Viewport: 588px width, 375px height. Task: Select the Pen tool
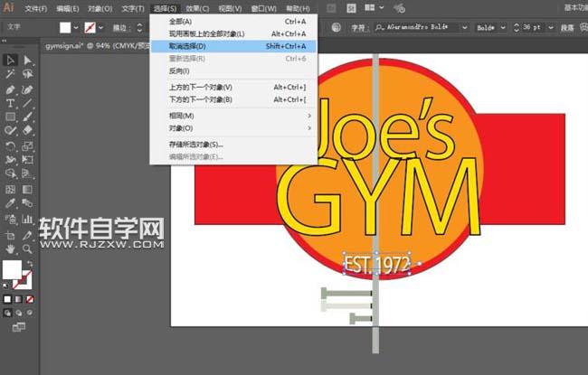[x=10, y=89]
